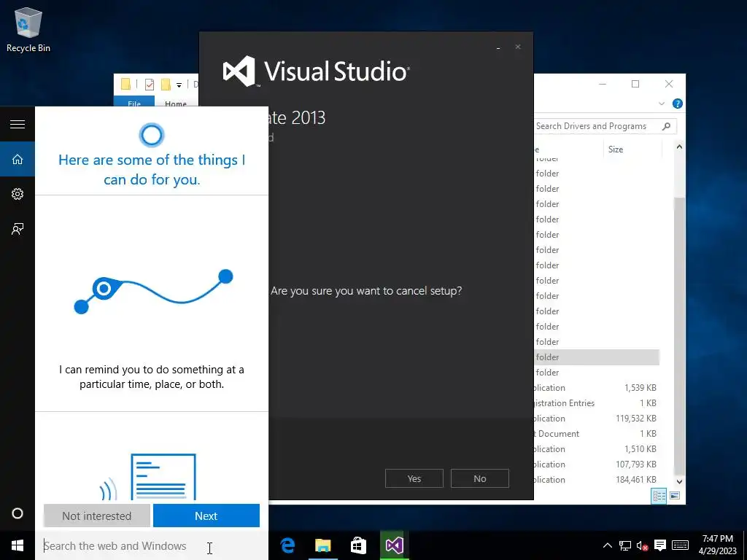The width and height of the screenshot is (747, 560).
Task: Select the Registration Entries file row
Action: pos(597,402)
